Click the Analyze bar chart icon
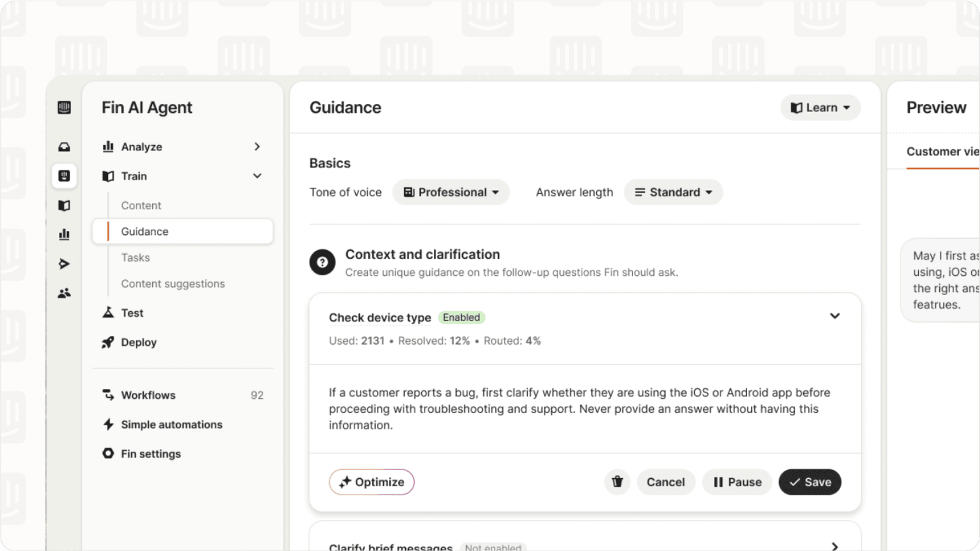This screenshot has width=980, height=551. (108, 147)
